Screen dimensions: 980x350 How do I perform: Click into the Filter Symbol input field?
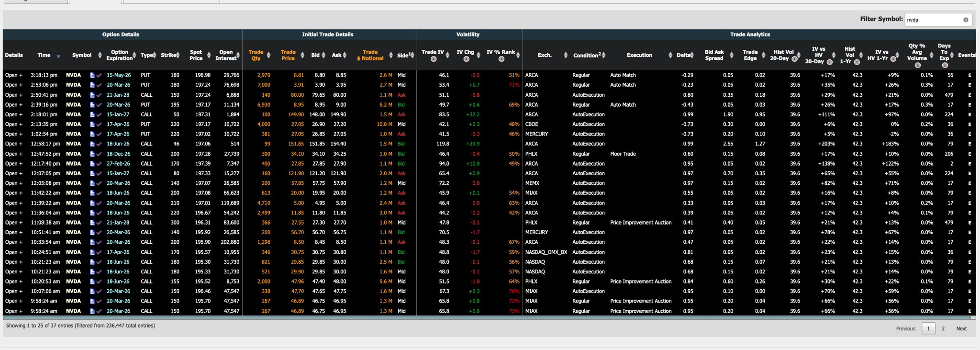(933, 20)
